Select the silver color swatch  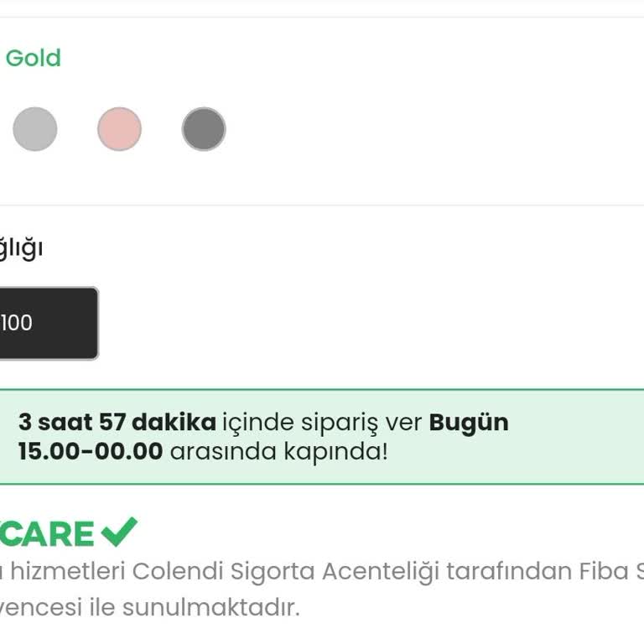click(x=35, y=129)
